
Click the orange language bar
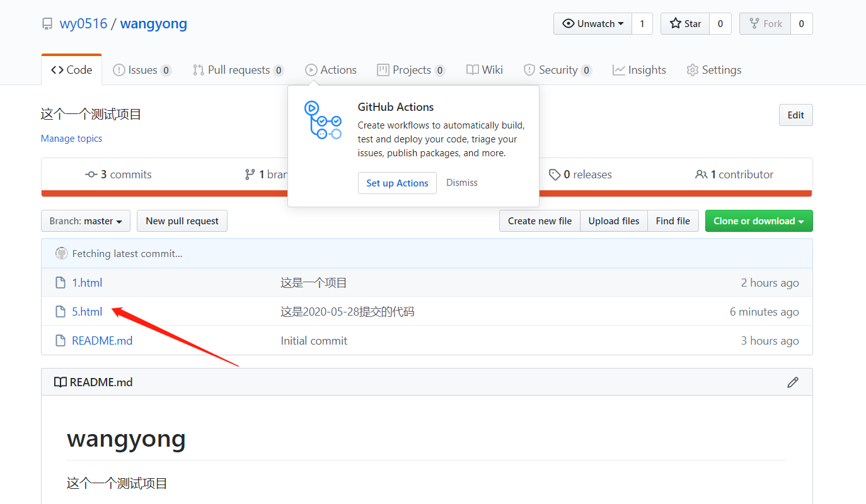click(427, 194)
